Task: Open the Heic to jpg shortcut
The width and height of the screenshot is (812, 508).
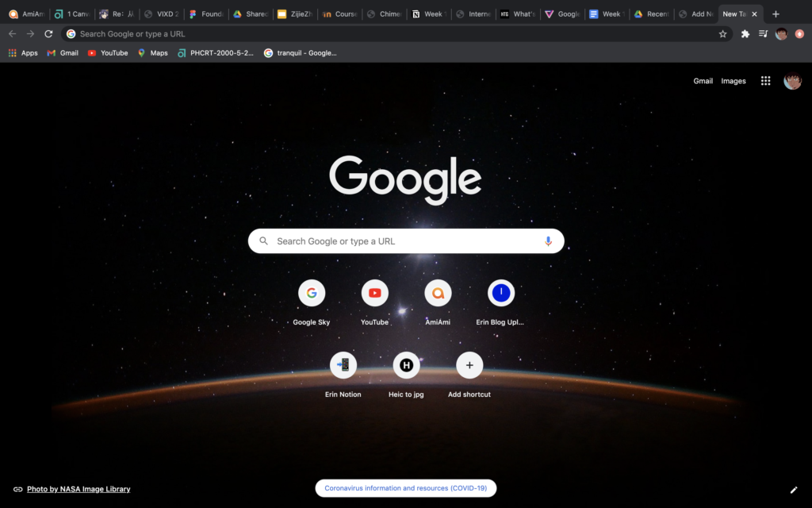Action: (406, 375)
